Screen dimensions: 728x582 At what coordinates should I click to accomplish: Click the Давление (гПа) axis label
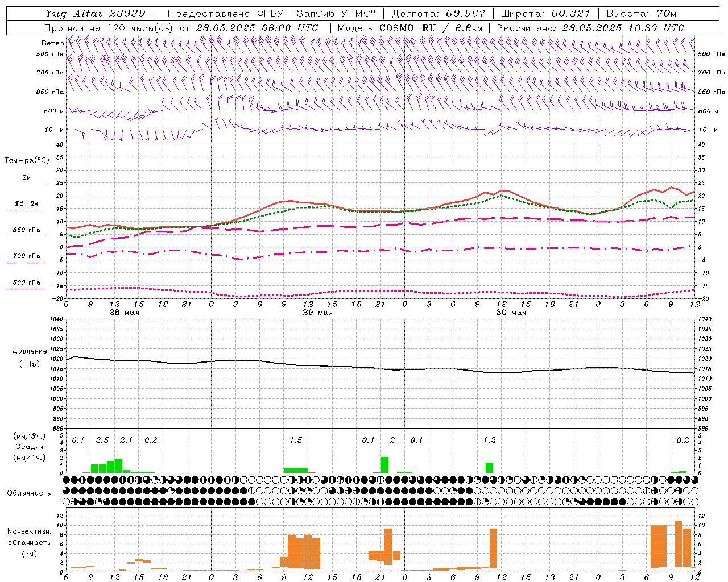29,357
